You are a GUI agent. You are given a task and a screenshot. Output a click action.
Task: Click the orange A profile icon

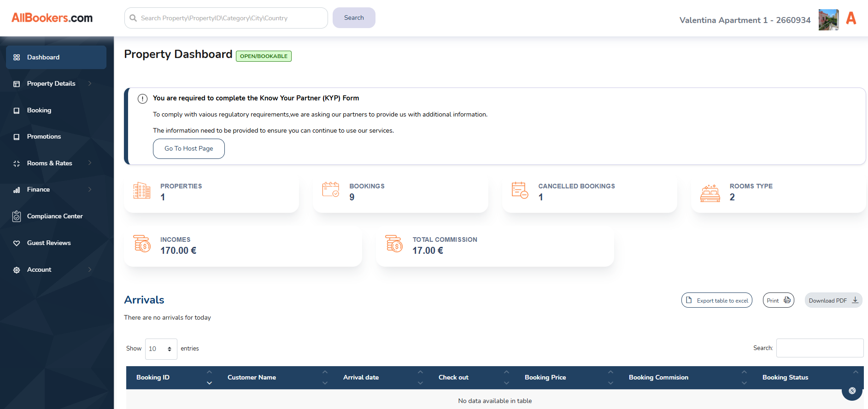pyautogui.click(x=851, y=18)
